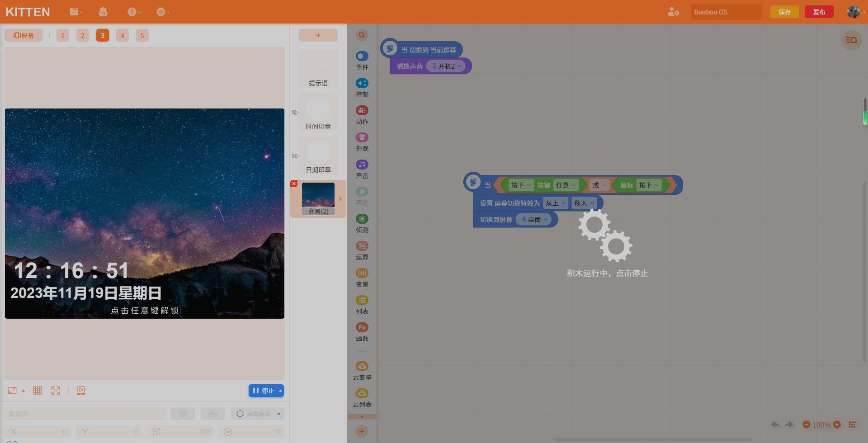Select the 提示语 sprite thumbnail

pos(318,69)
